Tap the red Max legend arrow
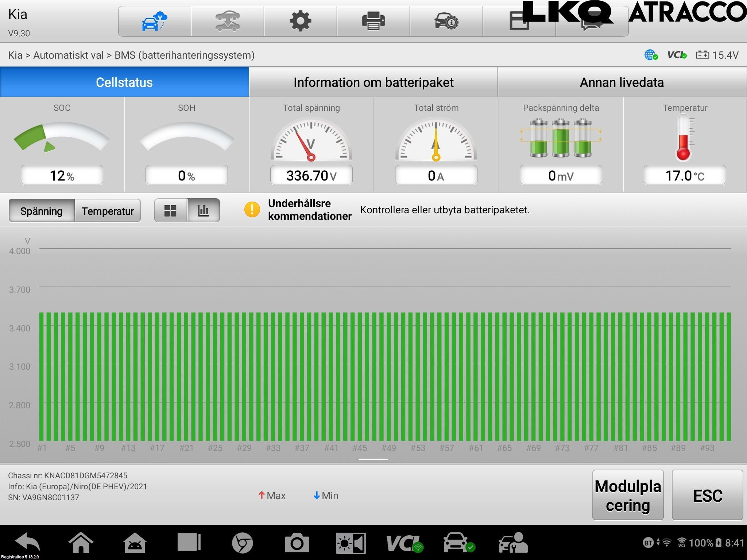The width and height of the screenshot is (747, 560). (262, 495)
